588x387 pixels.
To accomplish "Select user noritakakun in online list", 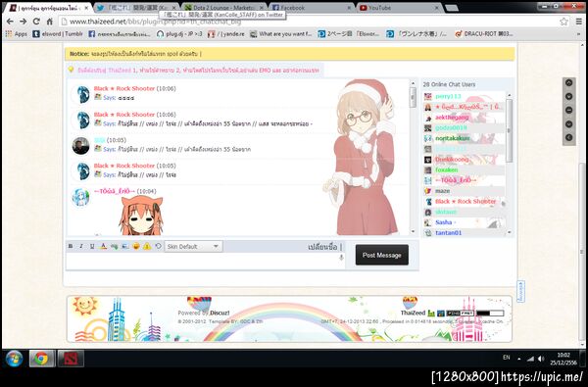I will (453, 138).
